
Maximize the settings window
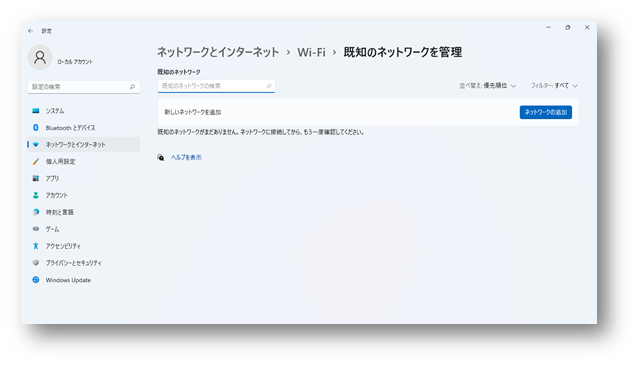568,27
